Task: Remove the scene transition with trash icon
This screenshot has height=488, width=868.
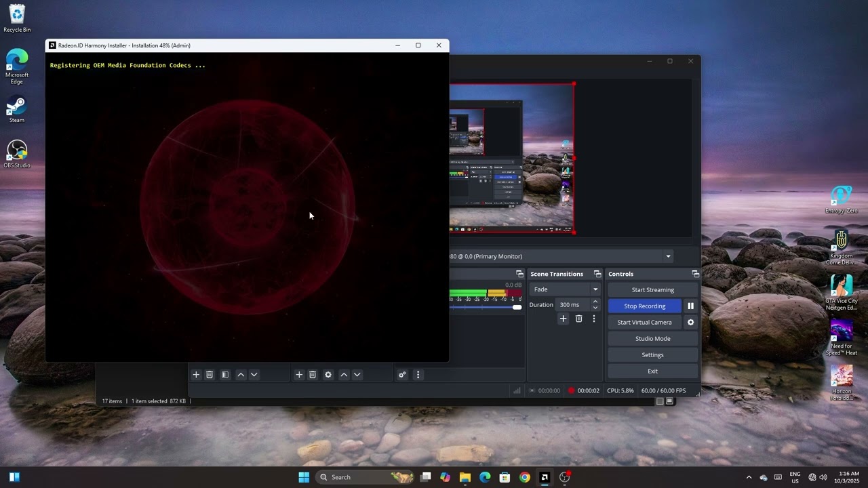Action: coord(578,319)
